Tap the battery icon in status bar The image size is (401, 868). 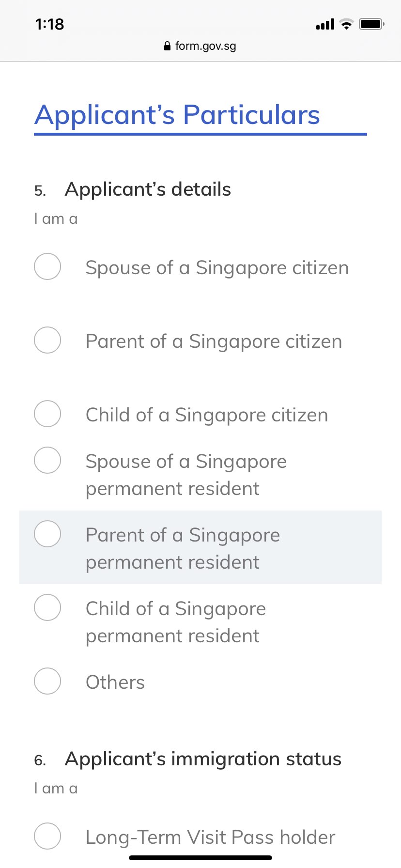(371, 24)
